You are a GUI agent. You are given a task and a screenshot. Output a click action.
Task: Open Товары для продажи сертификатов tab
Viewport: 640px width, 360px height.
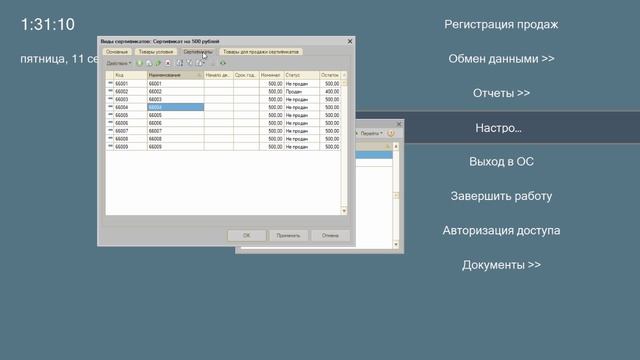(x=261, y=52)
